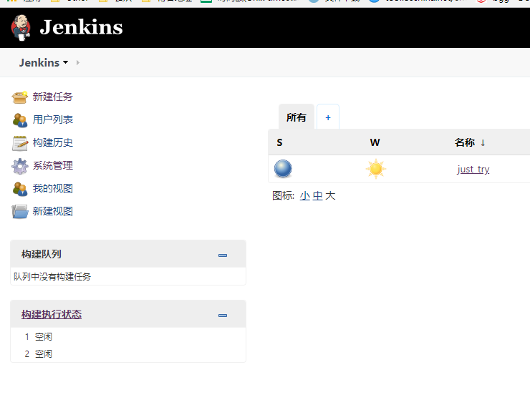The width and height of the screenshot is (530, 420).
Task: Click the 我的视图 people icon
Action: pyautogui.click(x=20, y=189)
